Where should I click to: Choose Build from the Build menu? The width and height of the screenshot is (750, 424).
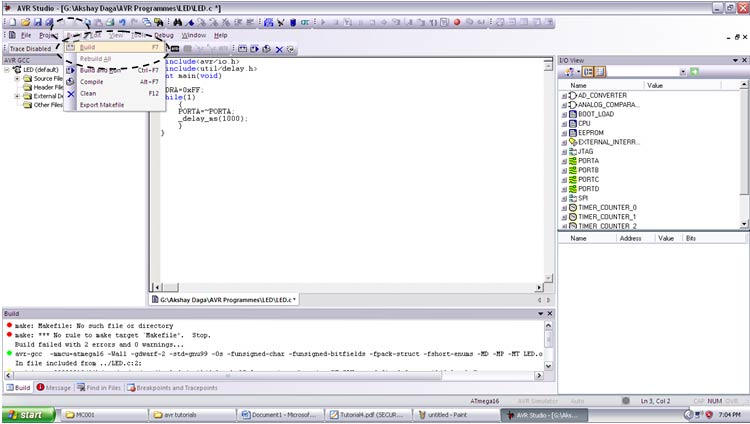pos(115,47)
